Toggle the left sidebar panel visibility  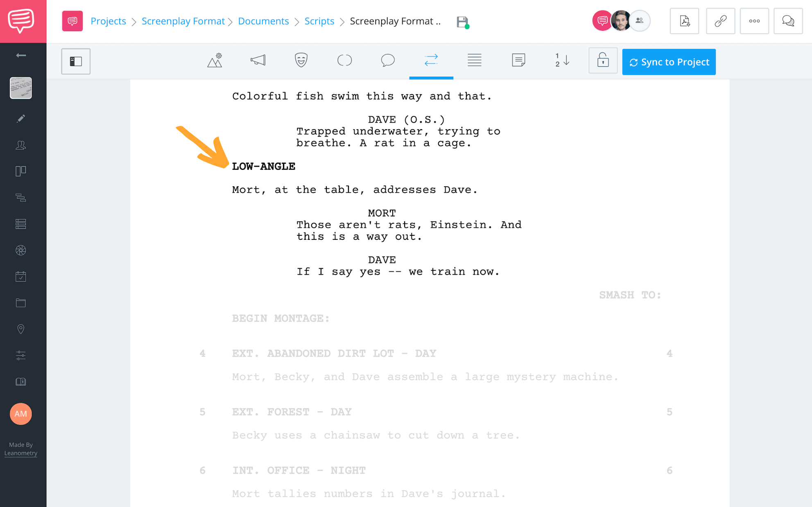pos(76,61)
